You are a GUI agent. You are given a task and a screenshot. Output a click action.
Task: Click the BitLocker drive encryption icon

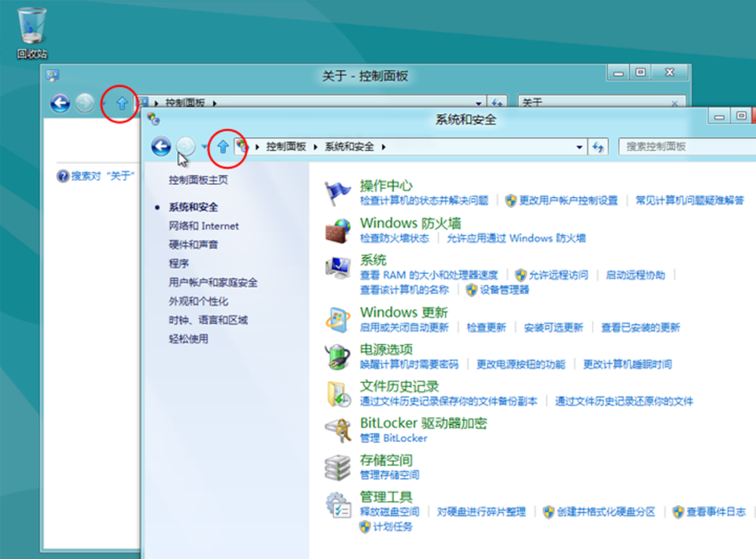(337, 430)
